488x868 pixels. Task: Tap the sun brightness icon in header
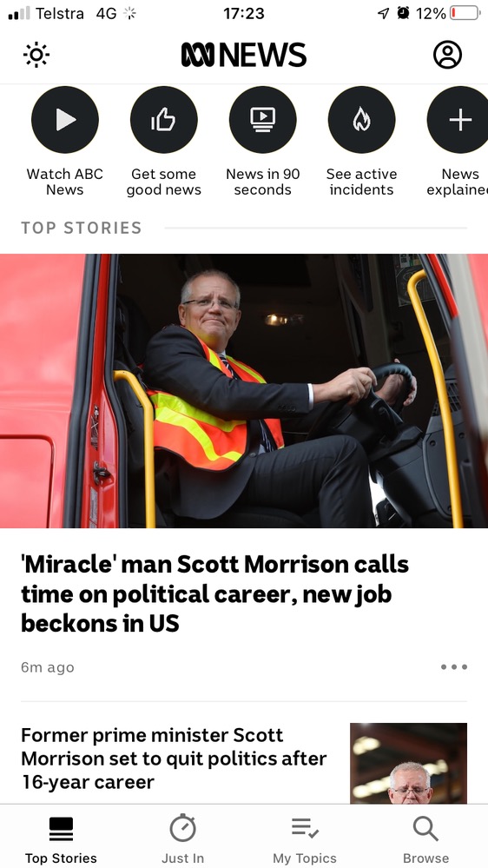[x=36, y=55]
